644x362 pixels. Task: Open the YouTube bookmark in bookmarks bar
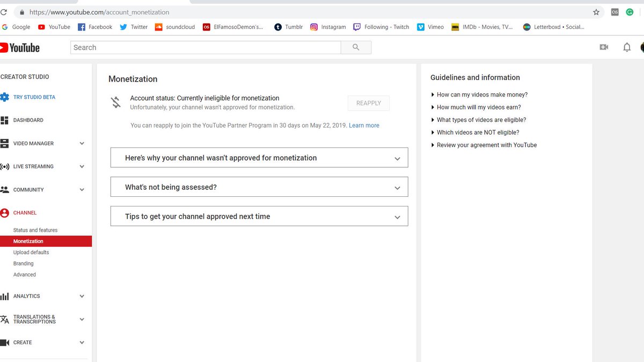(54, 27)
